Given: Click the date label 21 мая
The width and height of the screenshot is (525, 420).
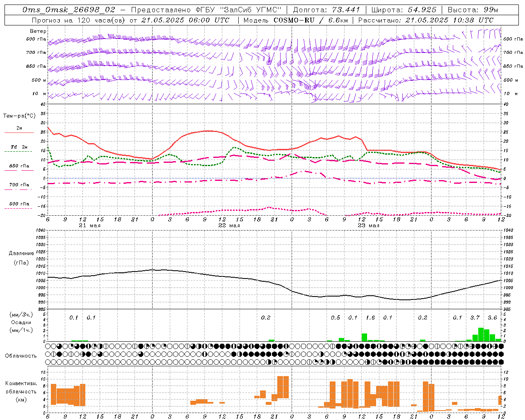Looking at the screenshot, I should coord(89,225).
